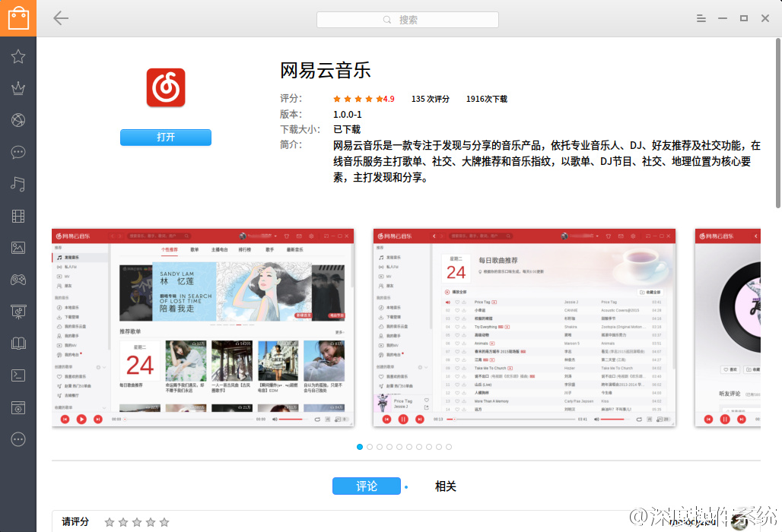782x532 pixels.
Task: Expand the More categories ellipsis in sidebar
Action: (18, 439)
